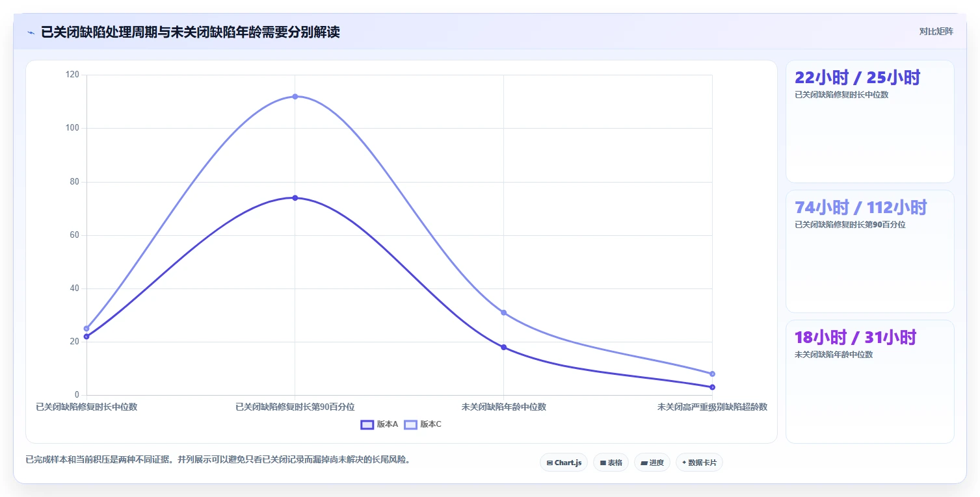Select the 进度 chip
980x497 pixels.
coord(652,463)
